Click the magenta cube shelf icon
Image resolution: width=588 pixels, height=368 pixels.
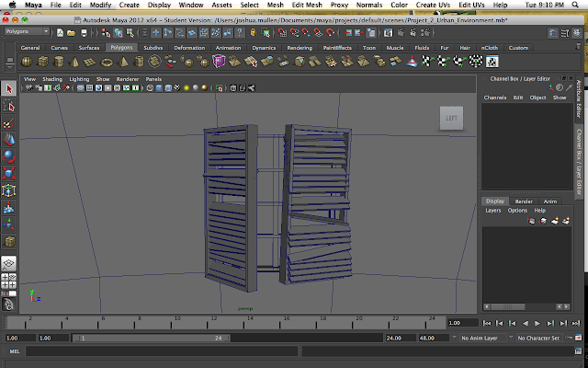pyautogui.click(x=219, y=62)
